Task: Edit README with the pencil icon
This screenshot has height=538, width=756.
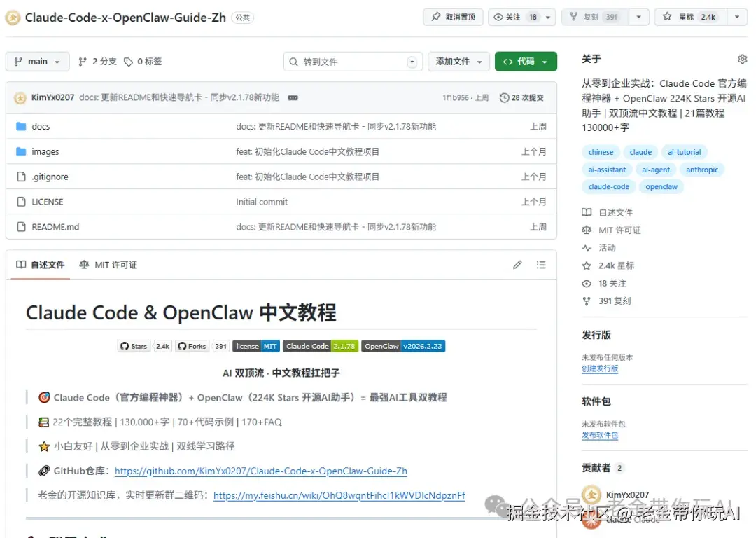Action: point(517,265)
